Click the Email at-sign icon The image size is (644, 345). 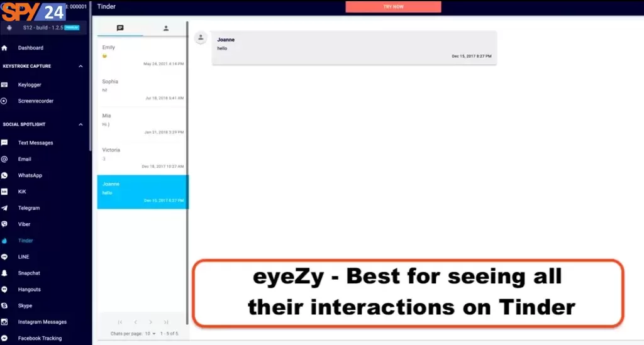tap(4, 159)
